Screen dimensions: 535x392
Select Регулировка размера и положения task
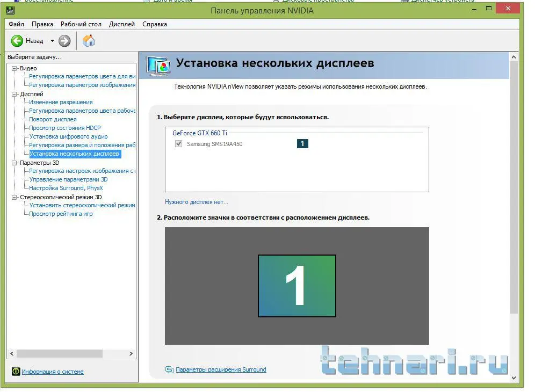coord(82,145)
